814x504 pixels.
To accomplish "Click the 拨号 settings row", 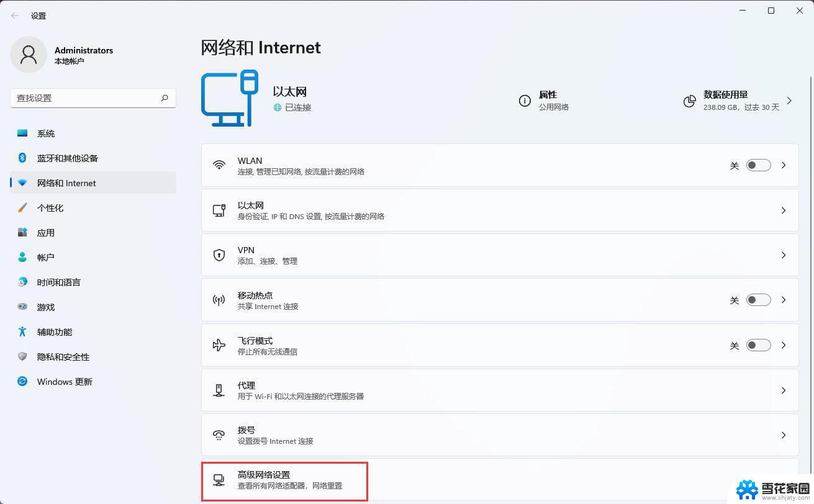I will click(x=500, y=435).
